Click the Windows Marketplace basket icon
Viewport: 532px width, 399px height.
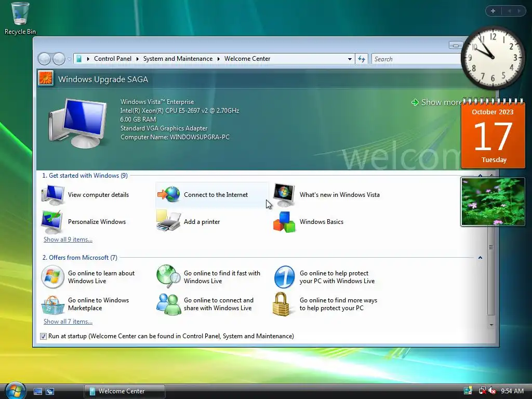52,304
